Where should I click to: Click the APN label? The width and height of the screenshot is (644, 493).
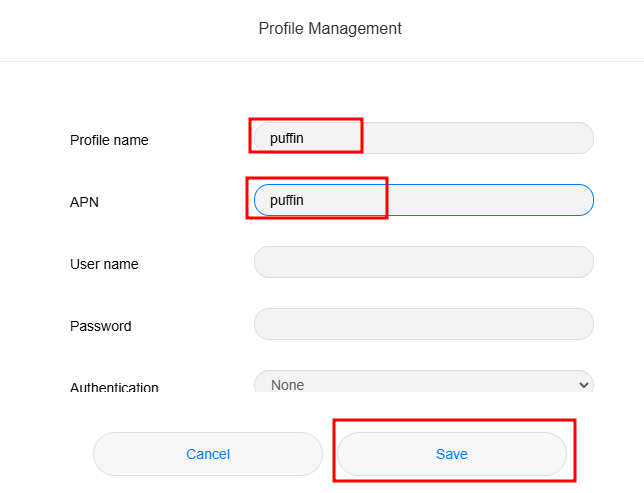pos(84,202)
